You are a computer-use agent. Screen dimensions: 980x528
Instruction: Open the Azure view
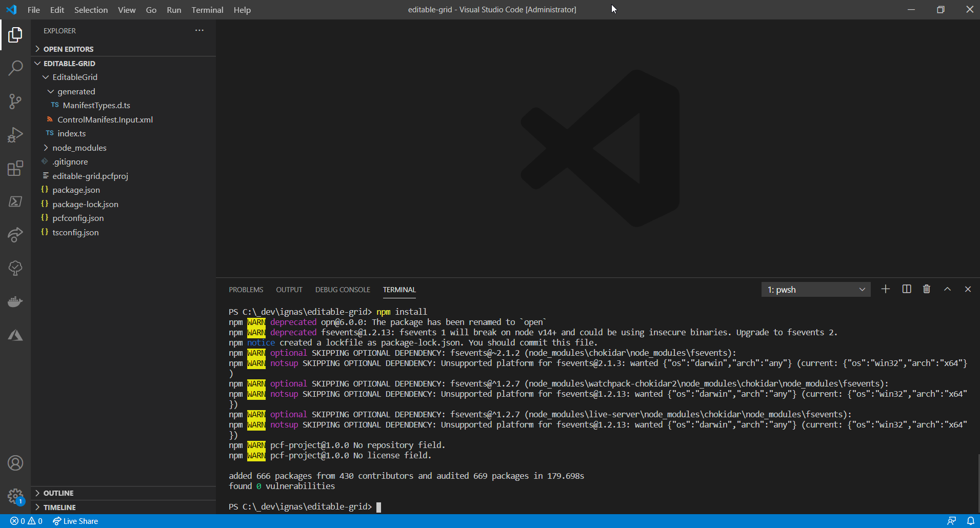pyautogui.click(x=15, y=335)
